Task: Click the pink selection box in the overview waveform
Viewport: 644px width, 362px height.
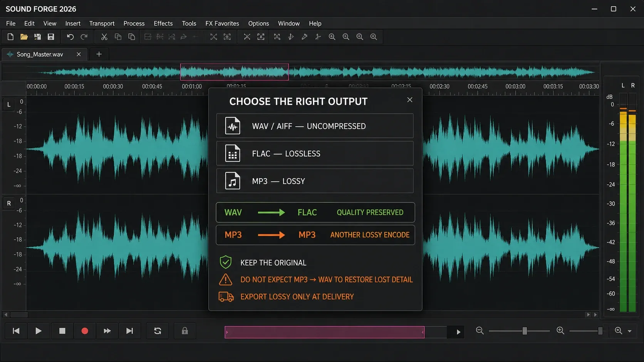Action: [x=235, y=72]
